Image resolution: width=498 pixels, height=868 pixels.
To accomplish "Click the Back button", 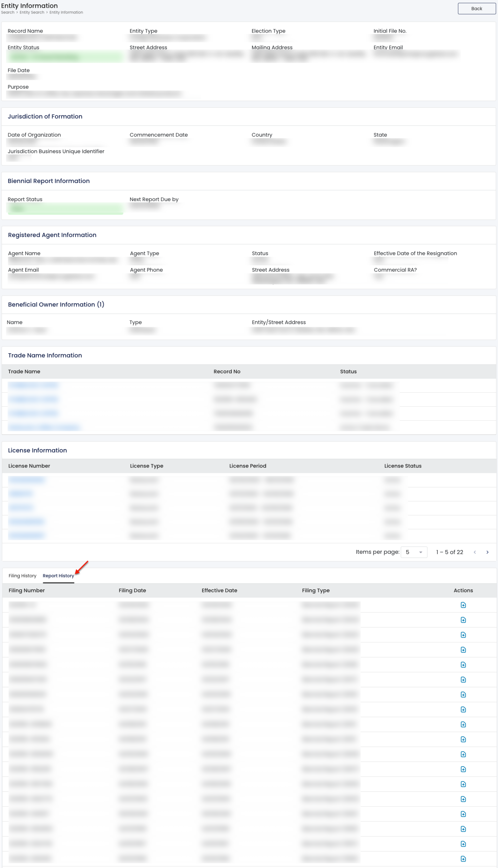I will point(476,8).
